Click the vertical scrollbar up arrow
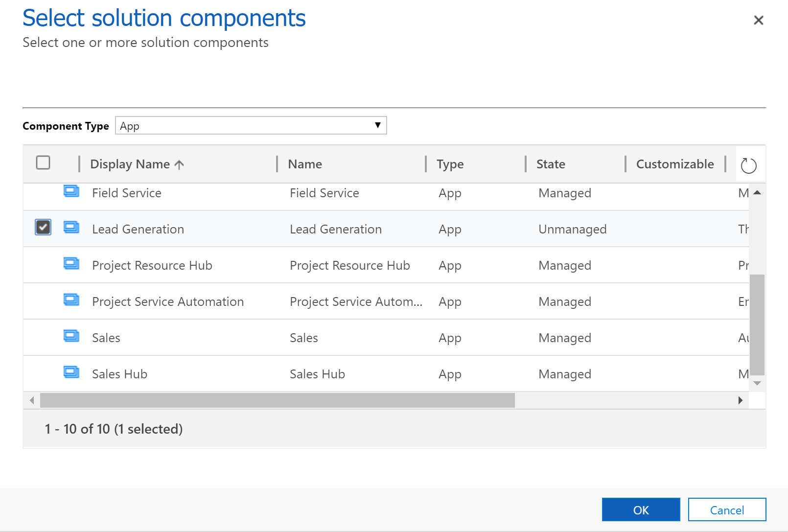This screenshot has height=532, width=788. [x=757, y=192]
